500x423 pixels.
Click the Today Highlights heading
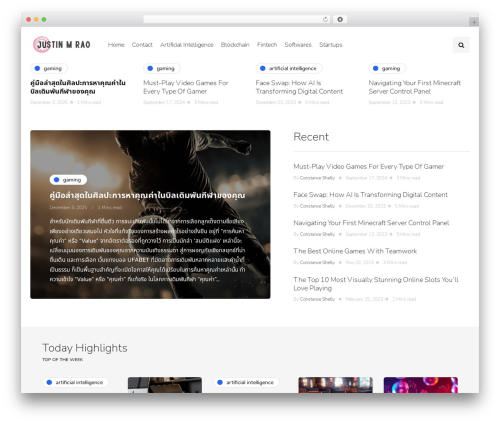pyautogui.click(x=85, y=348)
